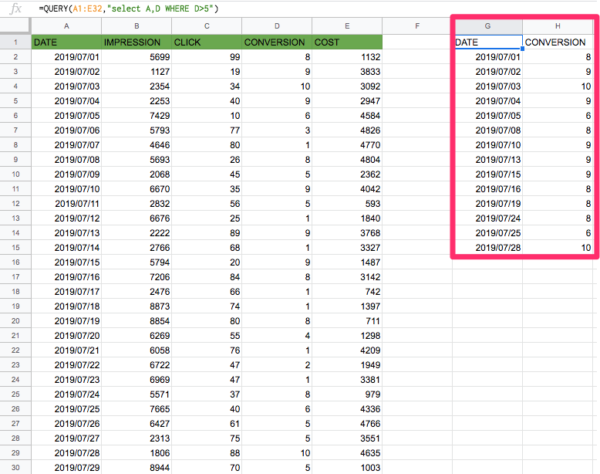Image resolution: width=600 pixels, height=474 pixels.
Task: Select row 1 header
Action: (15, 42)
